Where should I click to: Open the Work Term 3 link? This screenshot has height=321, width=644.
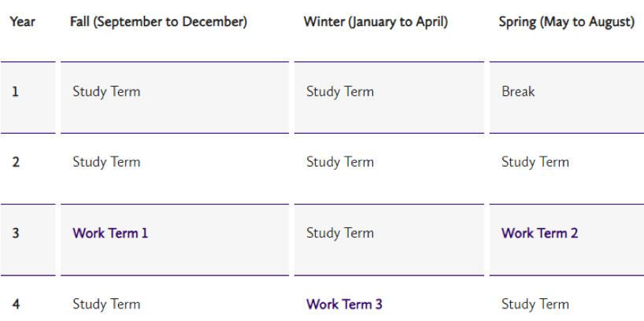click(345, 304)
